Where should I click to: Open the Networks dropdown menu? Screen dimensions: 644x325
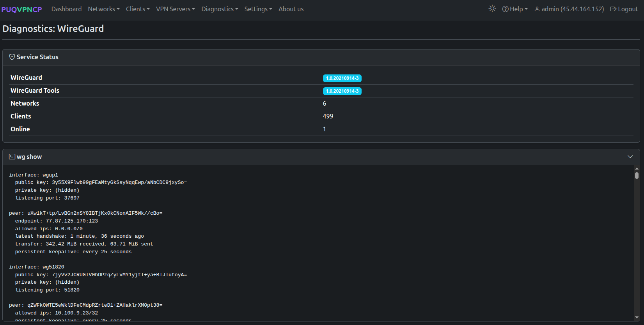[104, 9]
